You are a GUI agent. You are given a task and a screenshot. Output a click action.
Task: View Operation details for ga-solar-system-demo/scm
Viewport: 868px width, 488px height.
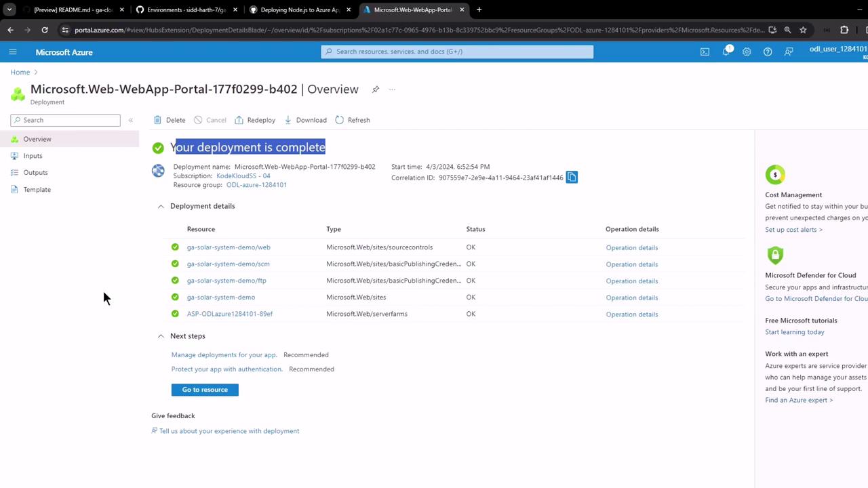[632, 264]
